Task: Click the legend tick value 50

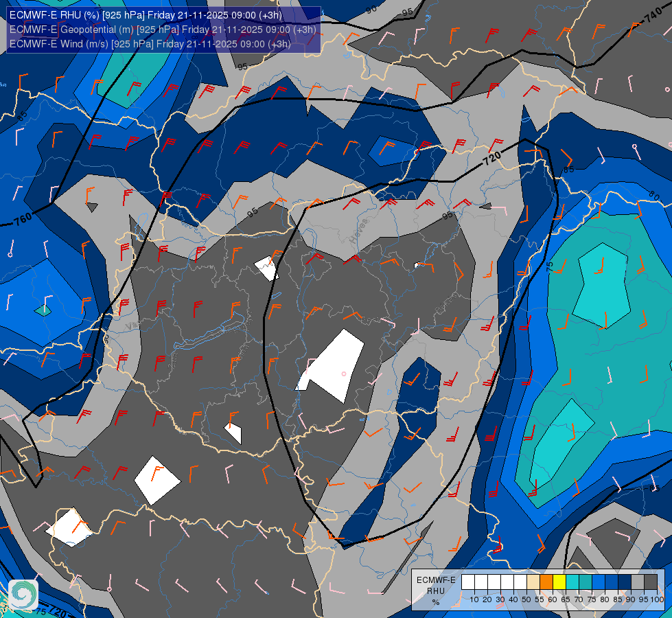Action: coord(526,599)
